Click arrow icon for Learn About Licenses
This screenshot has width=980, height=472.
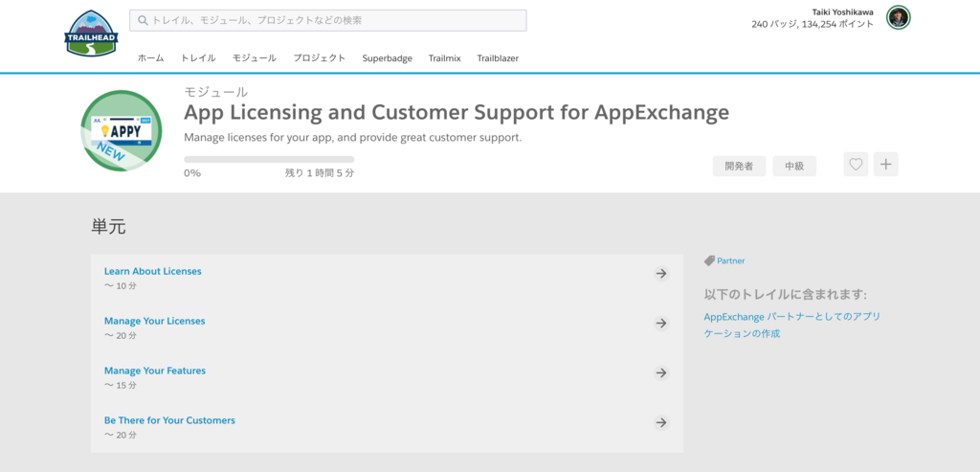coord(661,273)
